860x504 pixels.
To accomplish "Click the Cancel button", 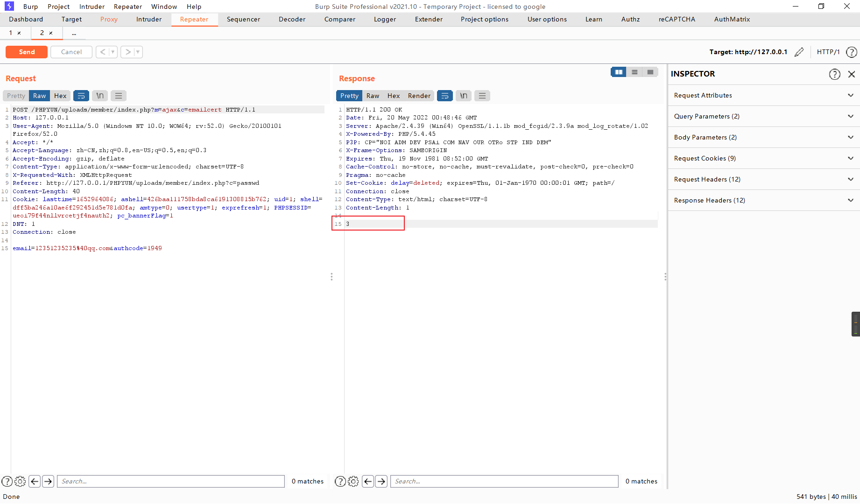I will point(71,52).
